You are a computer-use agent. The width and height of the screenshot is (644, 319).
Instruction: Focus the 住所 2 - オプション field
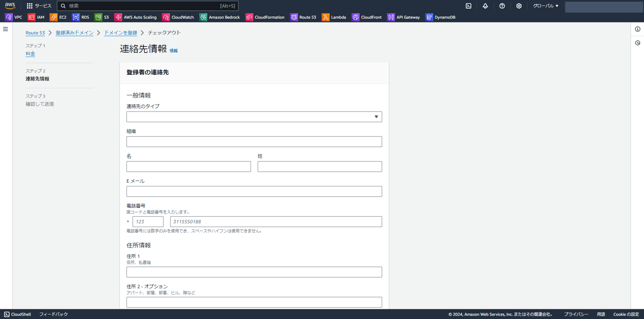coord(254,302)
